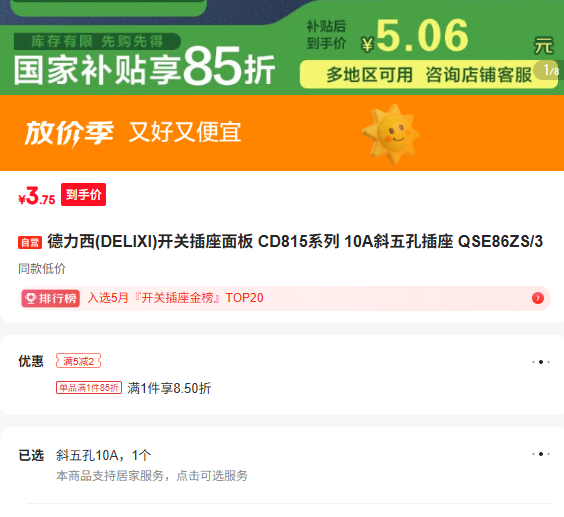
Task: Tap the ¥3.75 price display
Action: [37, 196]
